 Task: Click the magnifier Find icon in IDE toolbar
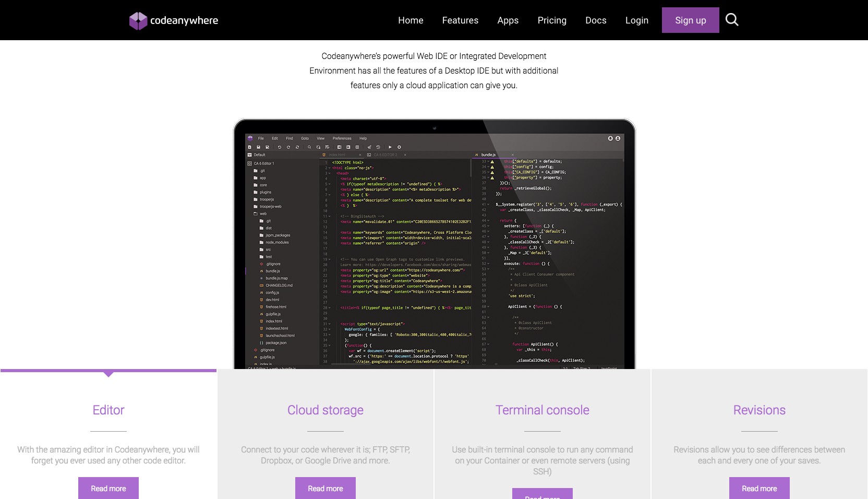tap(309, 147)
